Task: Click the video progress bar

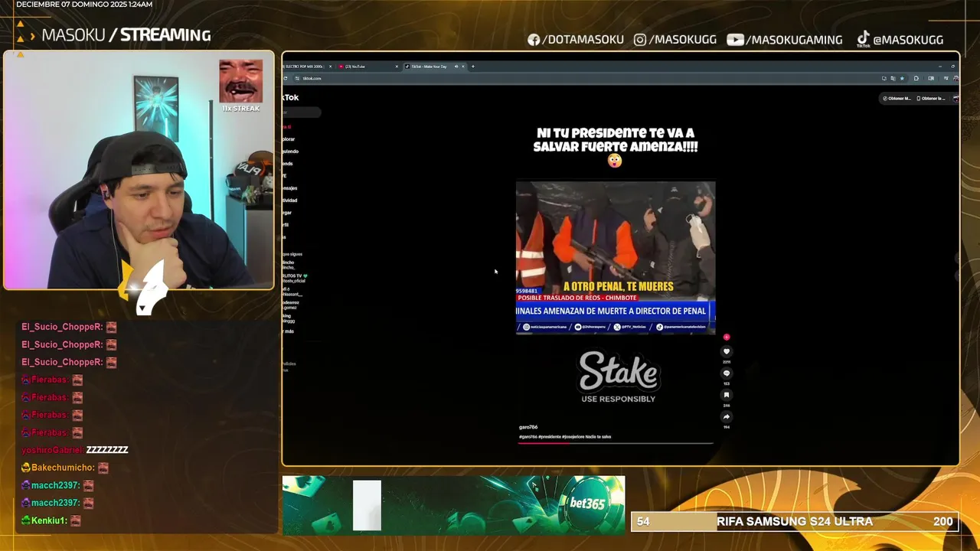Action: 616,442
